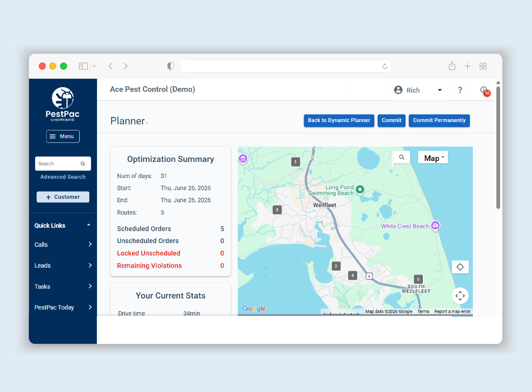Go back in browser history
Screen dimensions: 532x392
point(110,66)
